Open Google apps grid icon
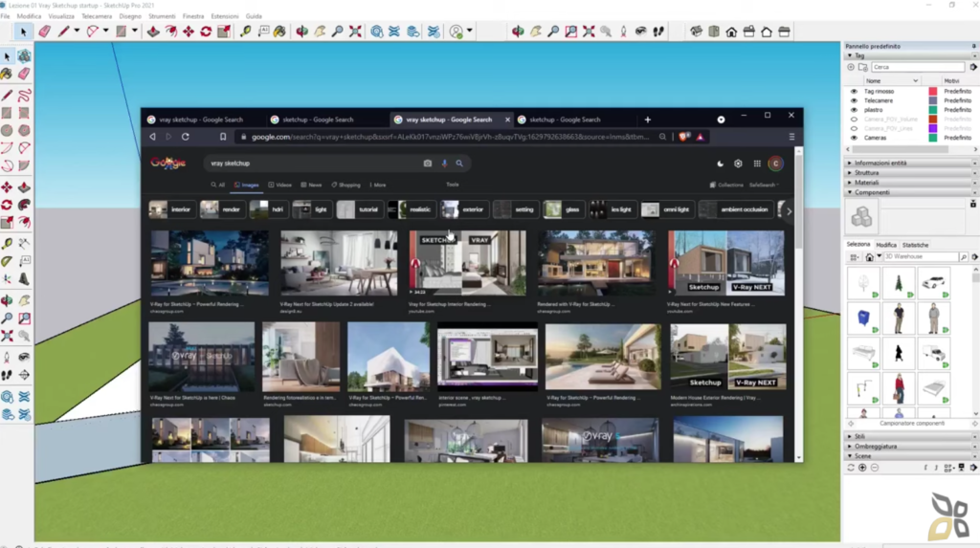Screen dimensions: 980x548 [757, 164]
